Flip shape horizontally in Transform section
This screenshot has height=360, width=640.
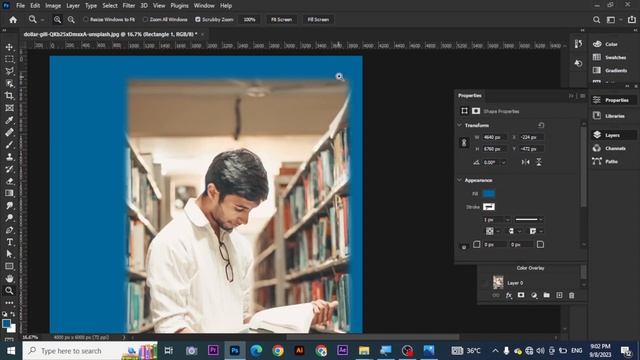(525, 162)
